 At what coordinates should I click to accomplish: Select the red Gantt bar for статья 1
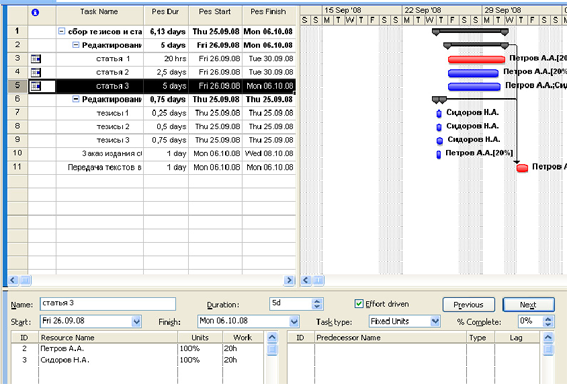click(x=476, y=60)
